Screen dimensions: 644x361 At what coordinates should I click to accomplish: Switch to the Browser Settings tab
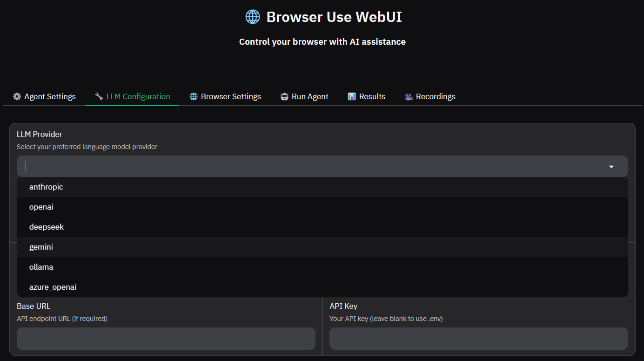click(225, 96)
